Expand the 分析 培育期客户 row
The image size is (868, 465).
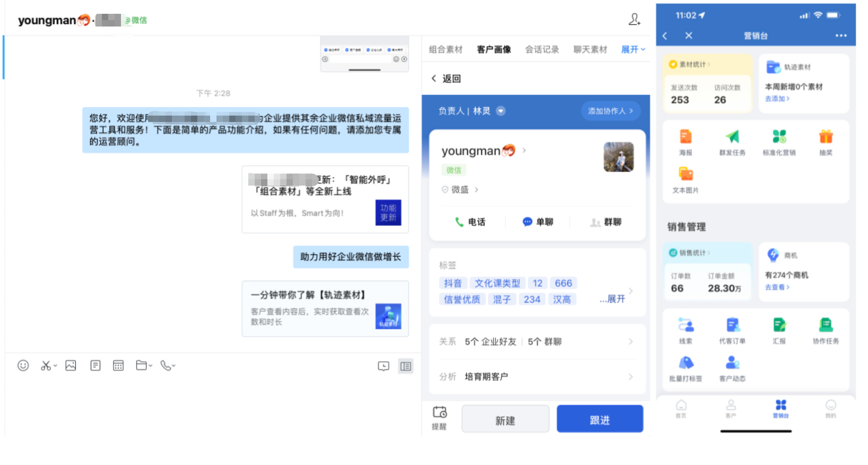536,376
